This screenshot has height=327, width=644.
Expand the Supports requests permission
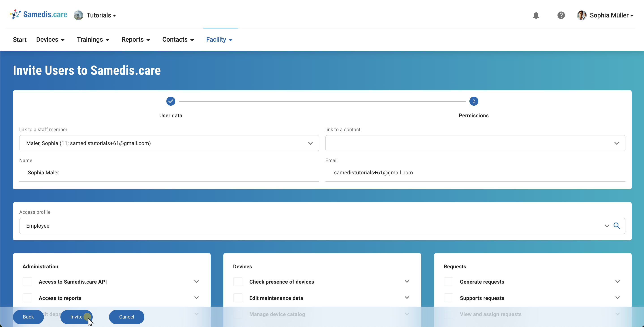618,298
